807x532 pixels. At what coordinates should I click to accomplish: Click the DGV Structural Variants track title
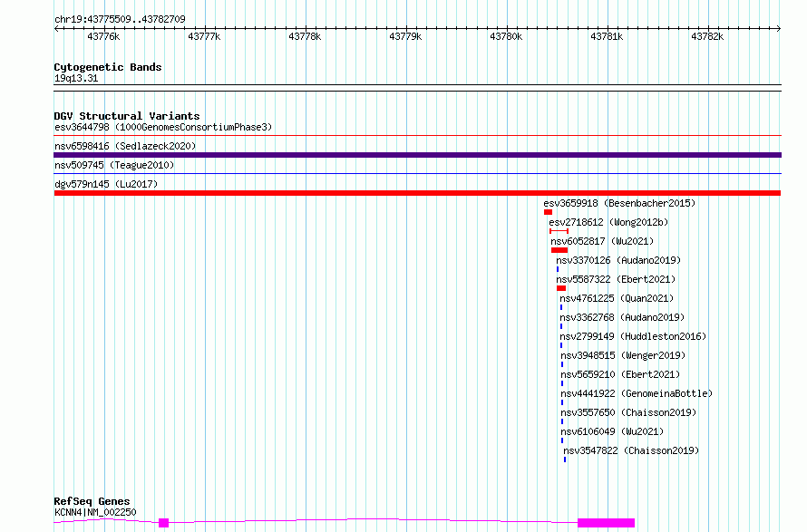[x=127, y=116]
